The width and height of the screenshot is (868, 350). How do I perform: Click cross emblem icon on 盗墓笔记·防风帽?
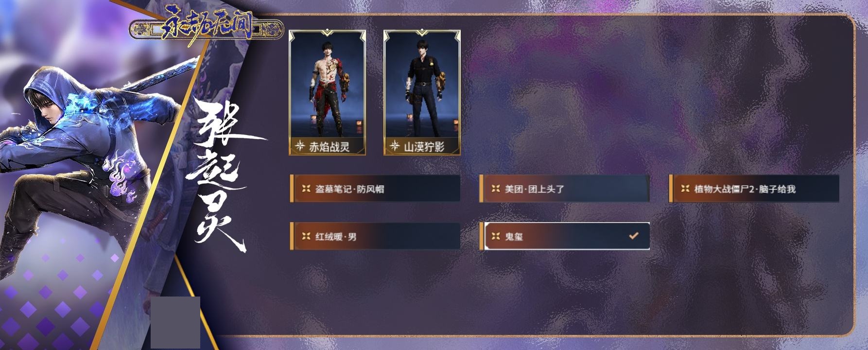tap(306, 189)
